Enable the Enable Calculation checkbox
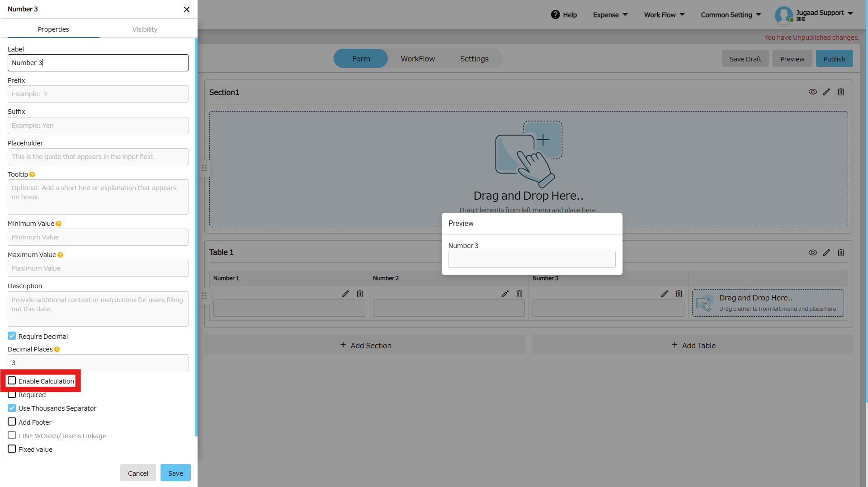The image size is (868, 487). 12,381
